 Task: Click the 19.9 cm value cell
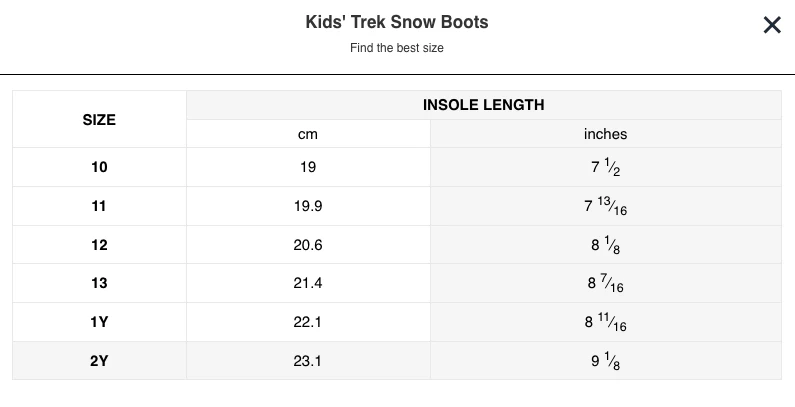pyautogui.click(x=308, y=206)
